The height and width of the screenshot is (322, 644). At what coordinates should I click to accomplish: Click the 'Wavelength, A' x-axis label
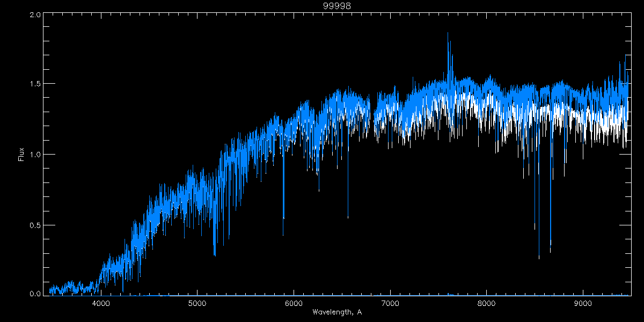(336, 312)
